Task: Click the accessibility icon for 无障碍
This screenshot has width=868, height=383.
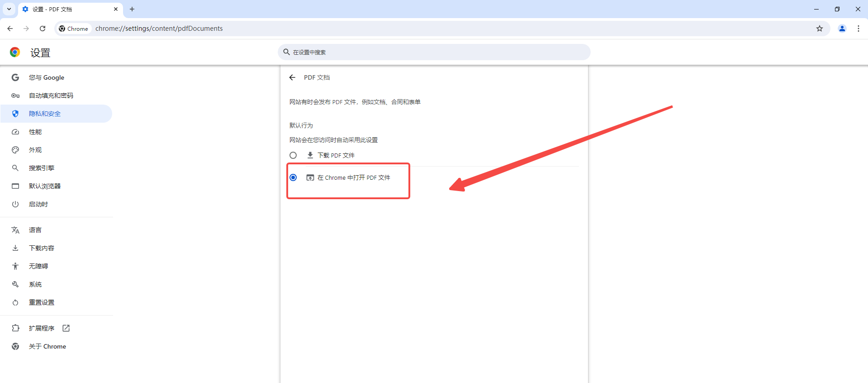Action: coord(15,266)
